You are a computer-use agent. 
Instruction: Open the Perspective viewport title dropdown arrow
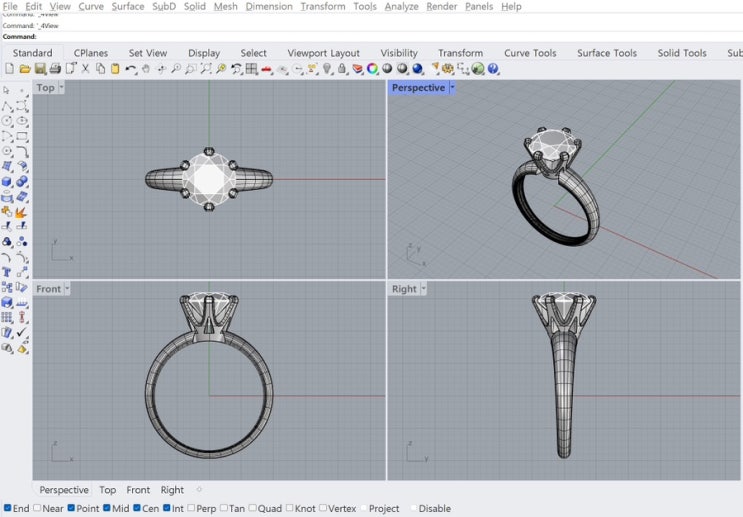(x=452, y=87)
